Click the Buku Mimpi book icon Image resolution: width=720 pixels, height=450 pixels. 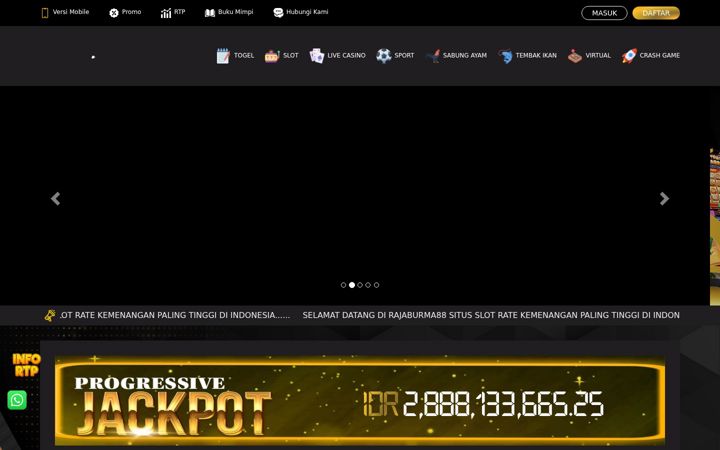(x=210, y=13)
